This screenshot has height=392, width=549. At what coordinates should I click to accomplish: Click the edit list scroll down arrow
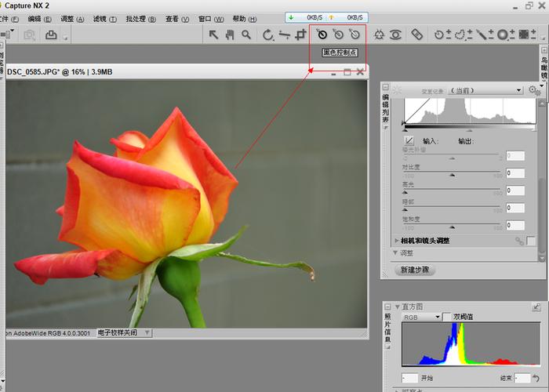point(542,259)
